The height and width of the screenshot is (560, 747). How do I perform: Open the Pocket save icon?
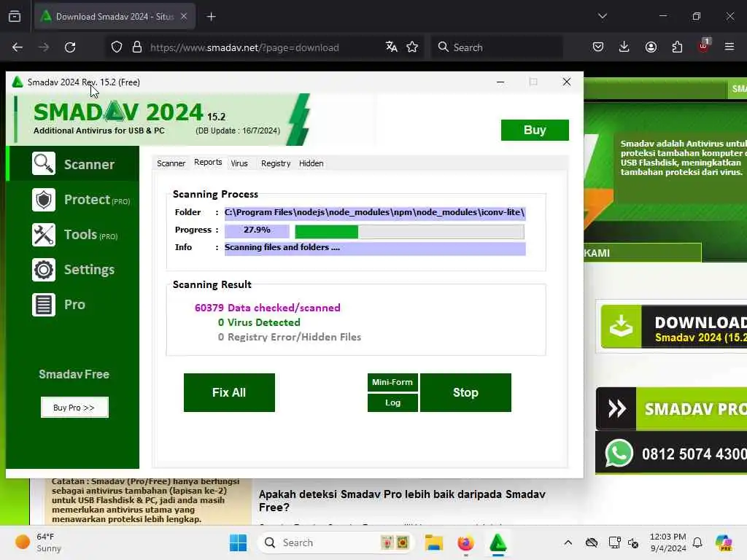pyautogui.click(x=598, y=47)
